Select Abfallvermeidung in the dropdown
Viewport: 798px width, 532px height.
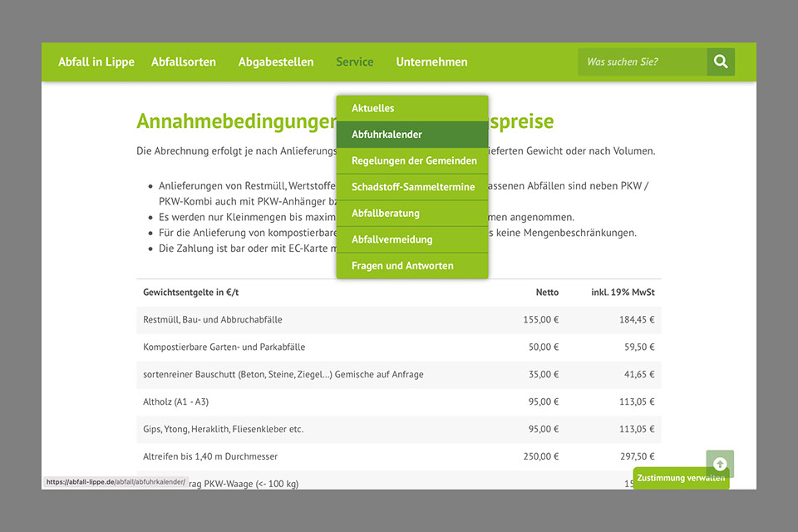(392, 239)
